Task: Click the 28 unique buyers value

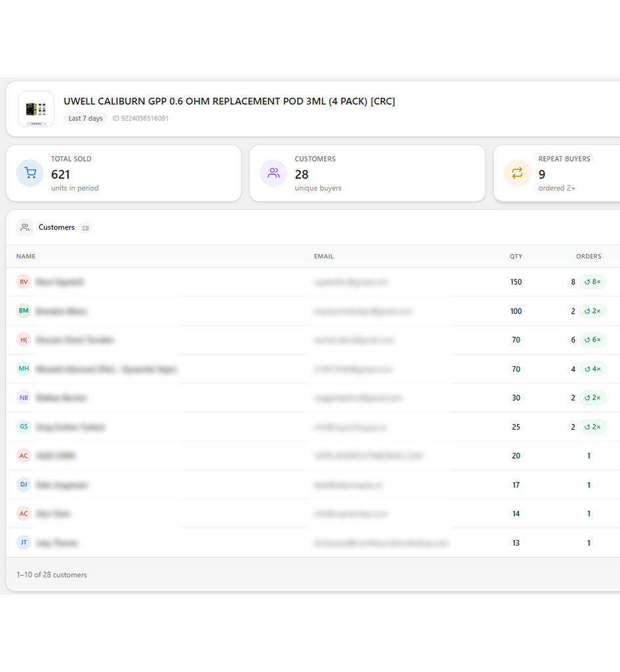Action: point(302,175)
